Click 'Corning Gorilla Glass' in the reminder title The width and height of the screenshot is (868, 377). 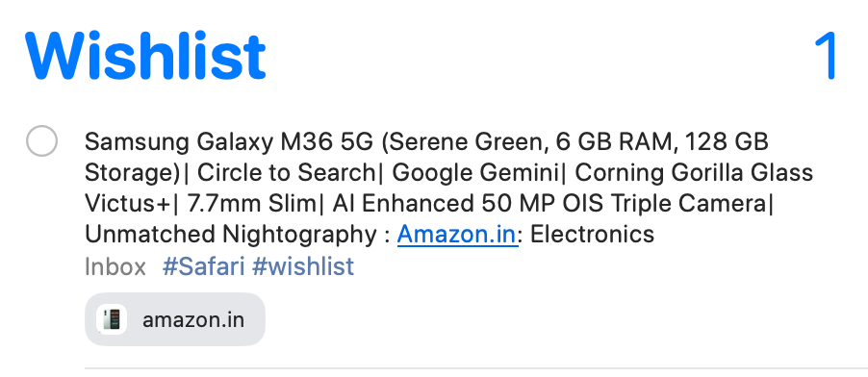[x=694, y=173]
